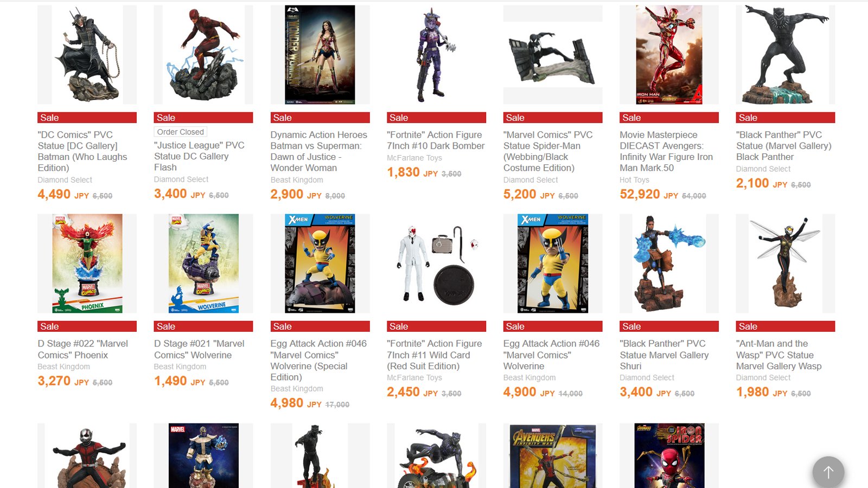Click McFarlane Toys under Wild Card figure
The width and height of the screenshot is (868, 488).
coord(414,378)
